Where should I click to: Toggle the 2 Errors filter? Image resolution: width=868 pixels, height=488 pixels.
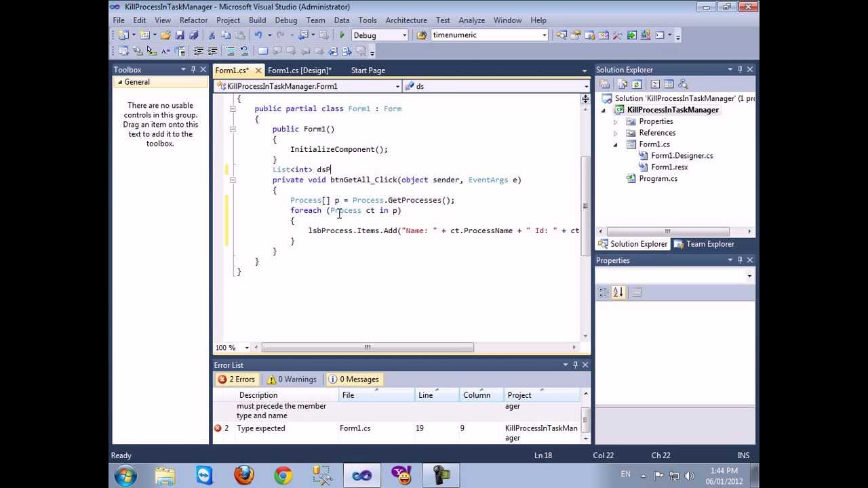236,380
